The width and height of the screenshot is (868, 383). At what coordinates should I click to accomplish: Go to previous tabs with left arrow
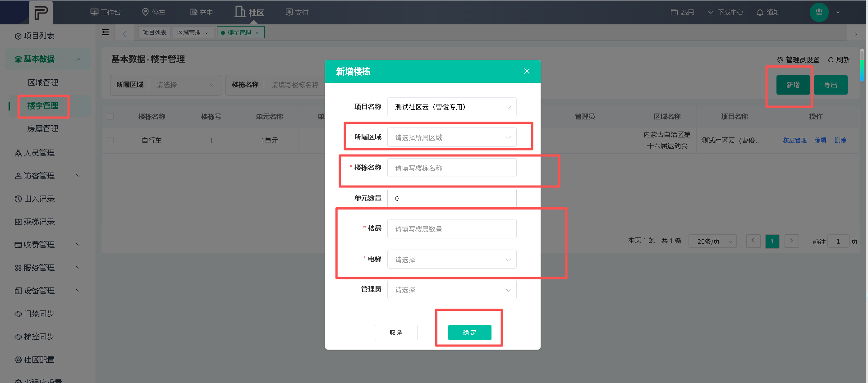point(124,33)
